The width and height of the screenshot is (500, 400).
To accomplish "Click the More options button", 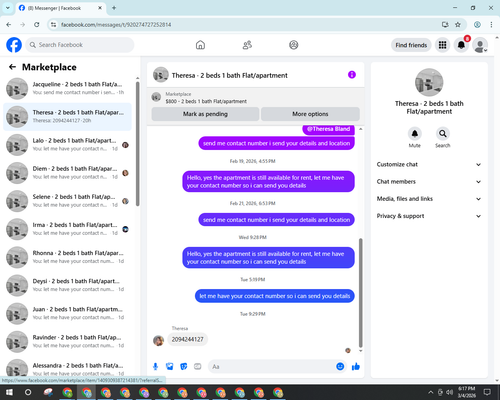I will coord(310,114).
